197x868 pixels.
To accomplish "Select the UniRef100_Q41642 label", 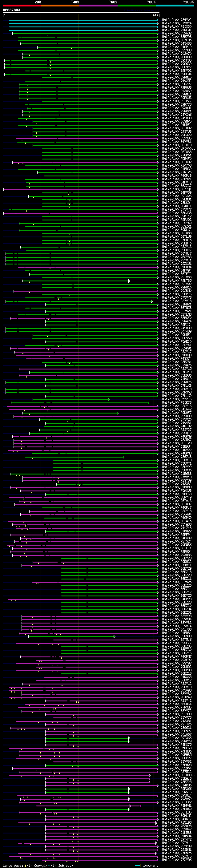I will [x=176, y=410].
